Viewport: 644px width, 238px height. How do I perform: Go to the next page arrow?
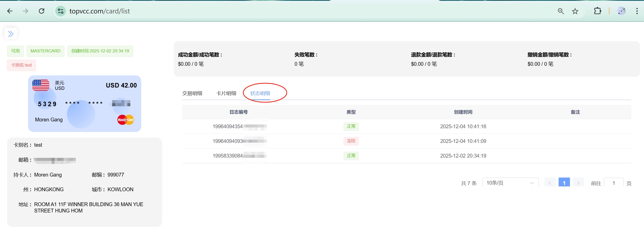click(x=578, y=183)
